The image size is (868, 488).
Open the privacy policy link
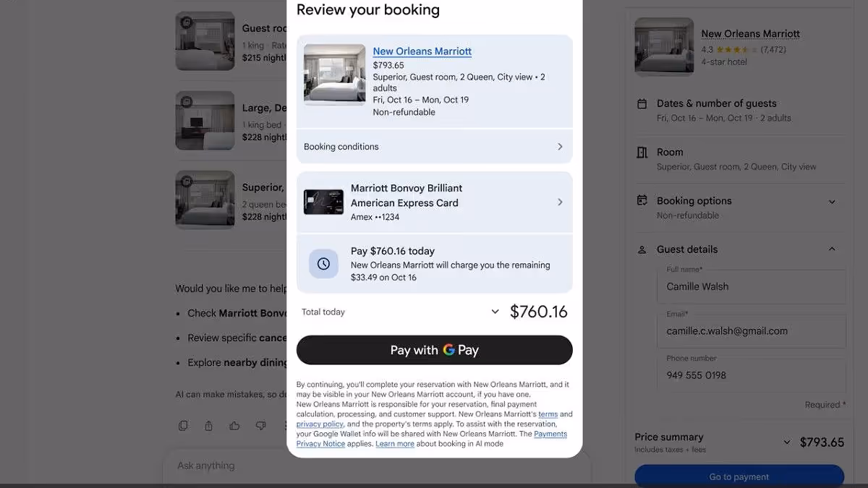click(x=320, y=424)
